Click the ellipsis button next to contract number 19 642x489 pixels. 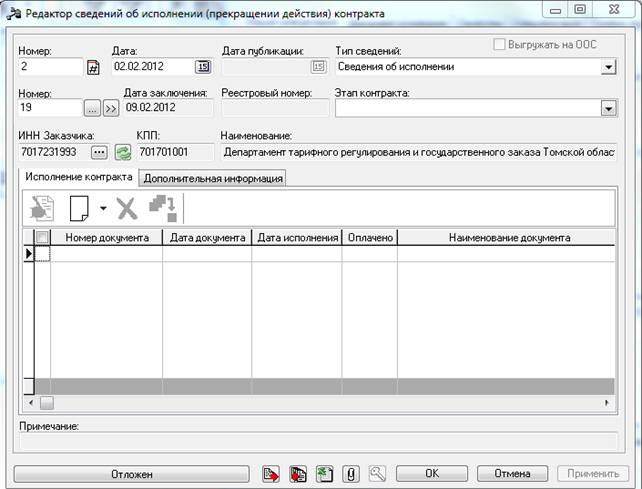[x=92, y=108]
